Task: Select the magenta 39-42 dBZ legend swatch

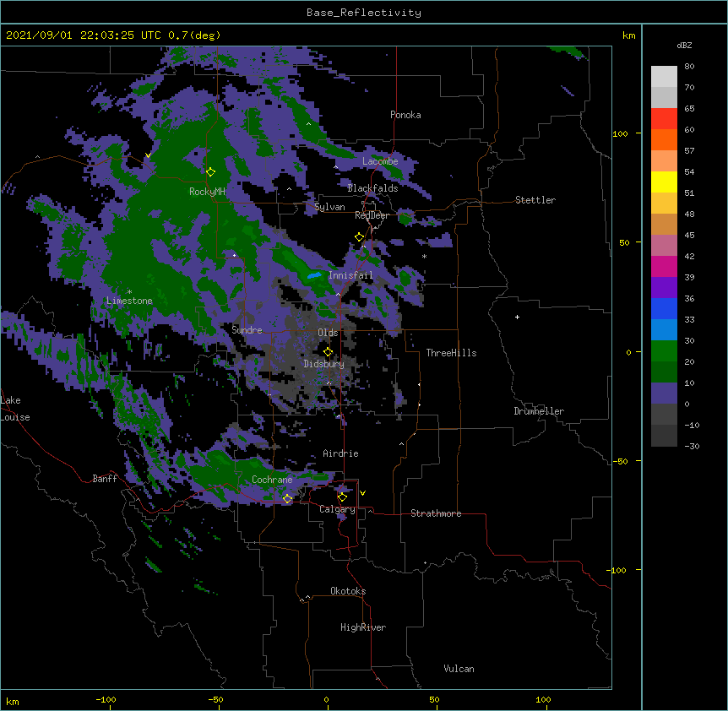Action: tap(664, 266)
